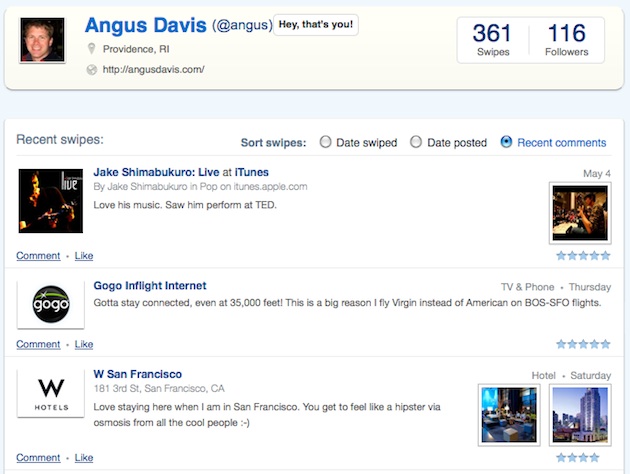Click the Gogo logo icon
The image size is (630, 474).
tap(51, 304)
